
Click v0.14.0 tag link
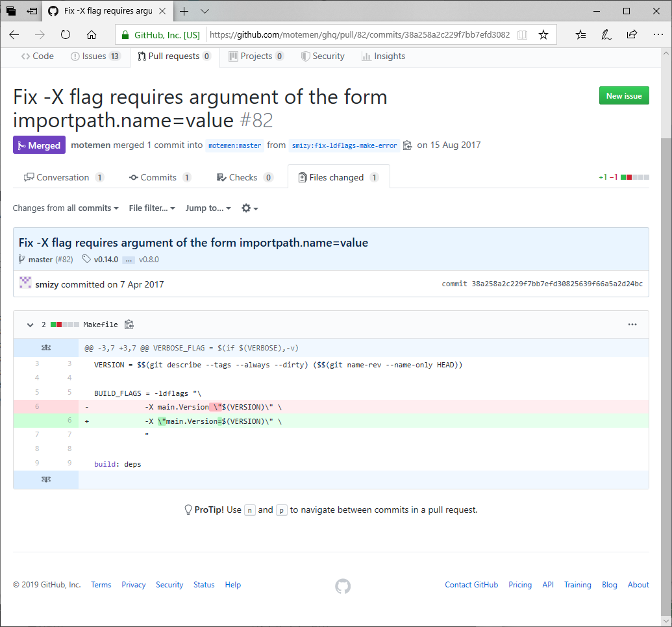pyautogui.click(x=106, y=260)
